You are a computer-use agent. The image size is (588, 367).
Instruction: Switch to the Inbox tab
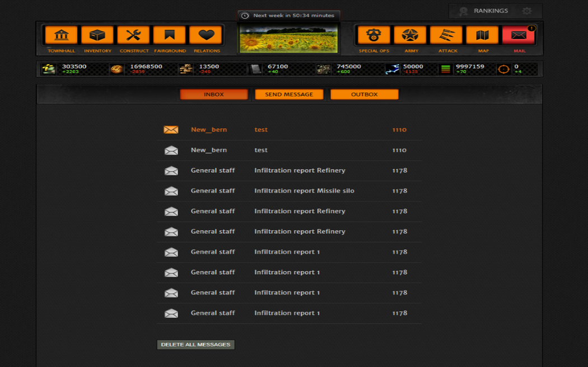tap(214, 95)
